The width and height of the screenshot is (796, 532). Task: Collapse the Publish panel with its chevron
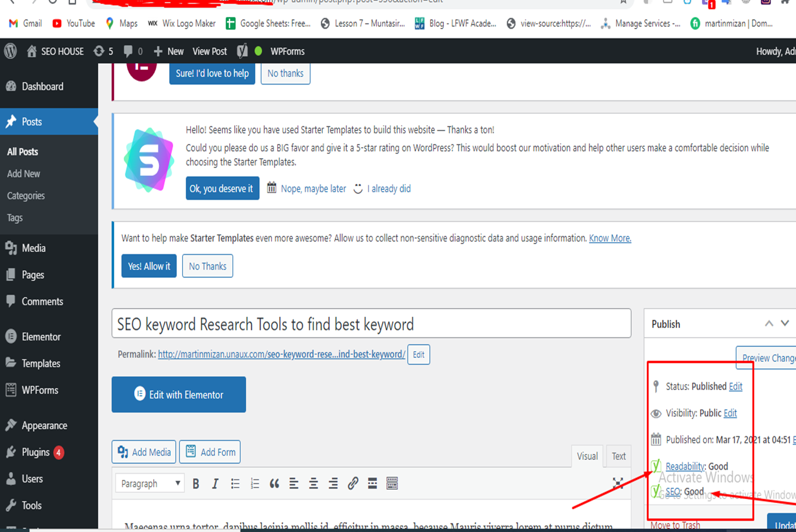coord(769,323)
